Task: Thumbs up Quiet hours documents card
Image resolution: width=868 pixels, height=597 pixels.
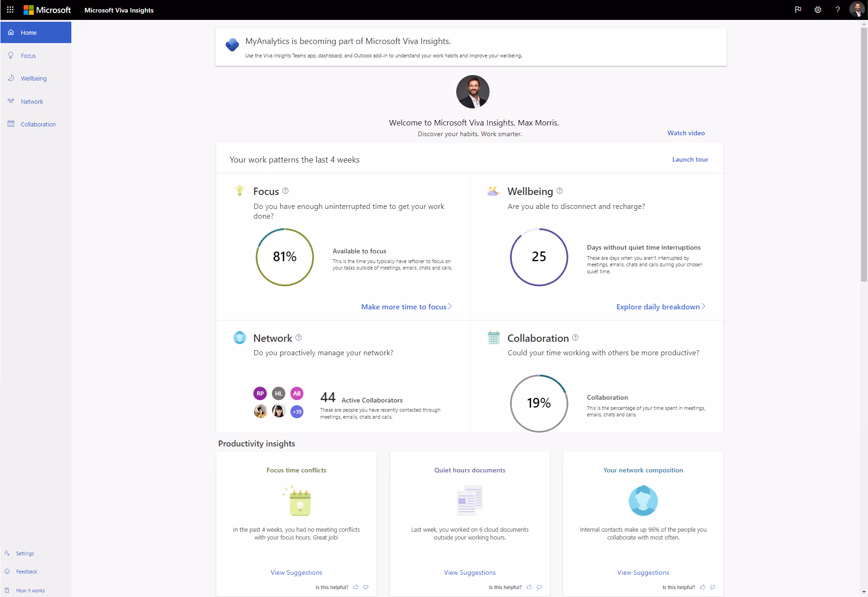Action: tap(529, 587)
